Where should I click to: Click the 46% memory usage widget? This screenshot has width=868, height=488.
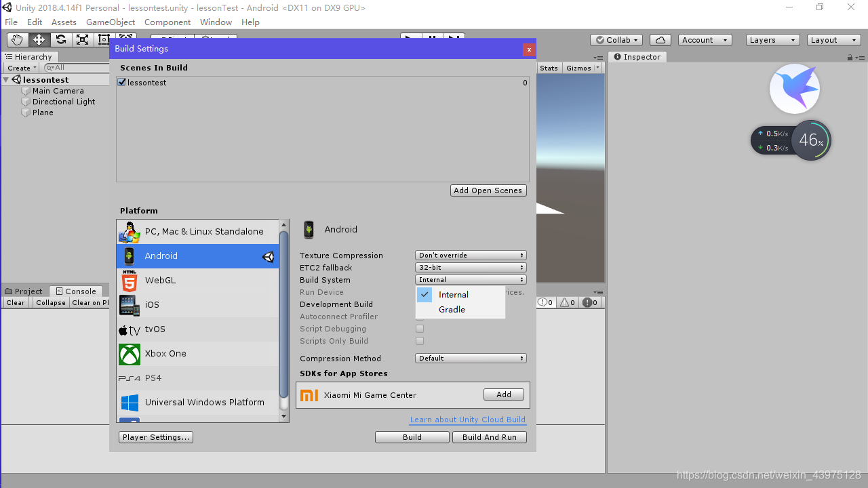pyautogui.click(x=811, y=140)
